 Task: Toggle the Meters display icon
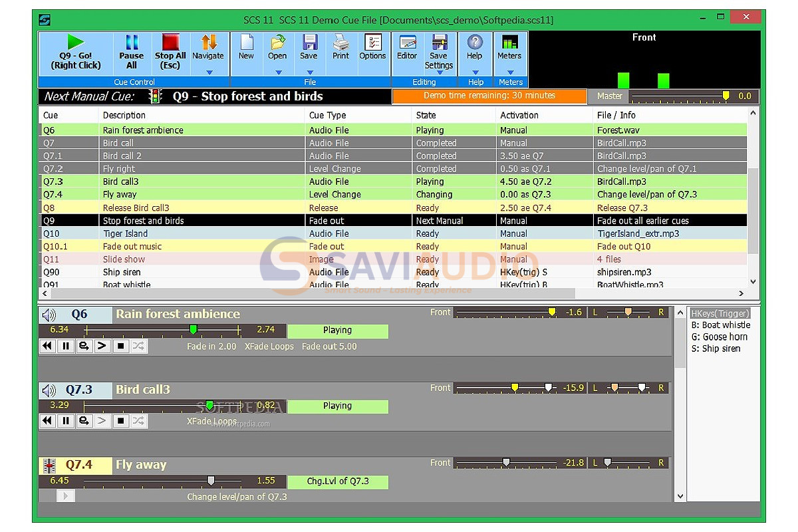coord(509,48)
